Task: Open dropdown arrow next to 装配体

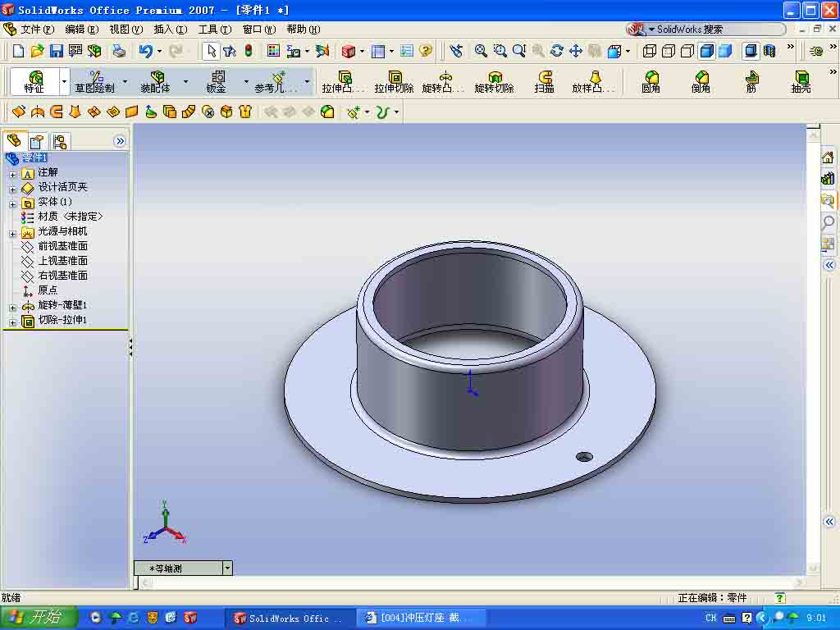Action: (x=185, y=82)
